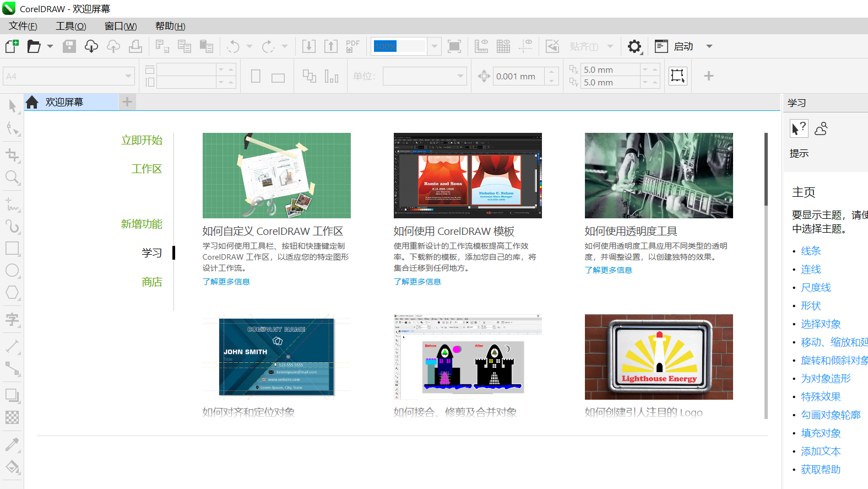Expand the Snap to (贴齐) dropdown
This screenshot has width=868, height=489.
pos(610,46)
